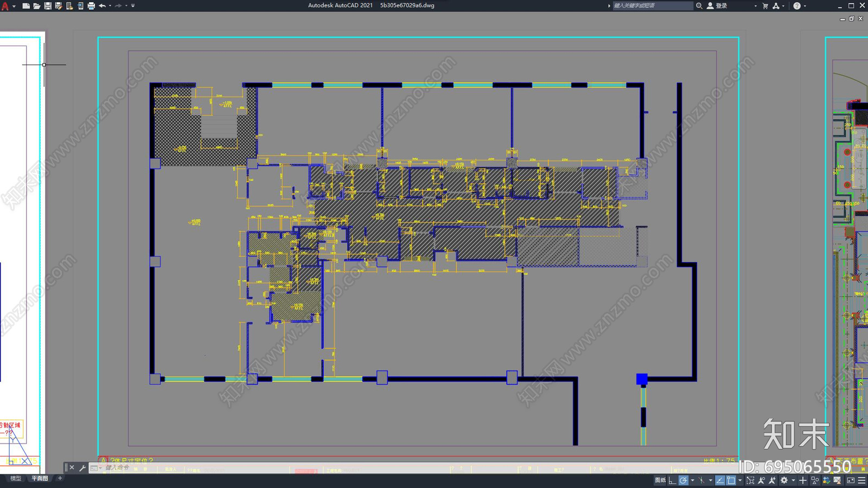Close the command line with X icon
Image resolution: width=868 pixels, height=488 pixels.
[x=72, y=467]
